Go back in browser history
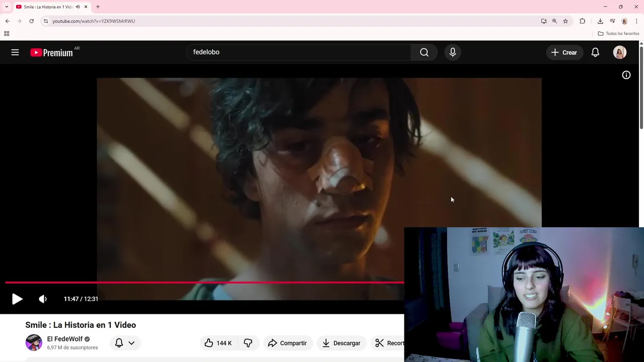 point(7,21)
